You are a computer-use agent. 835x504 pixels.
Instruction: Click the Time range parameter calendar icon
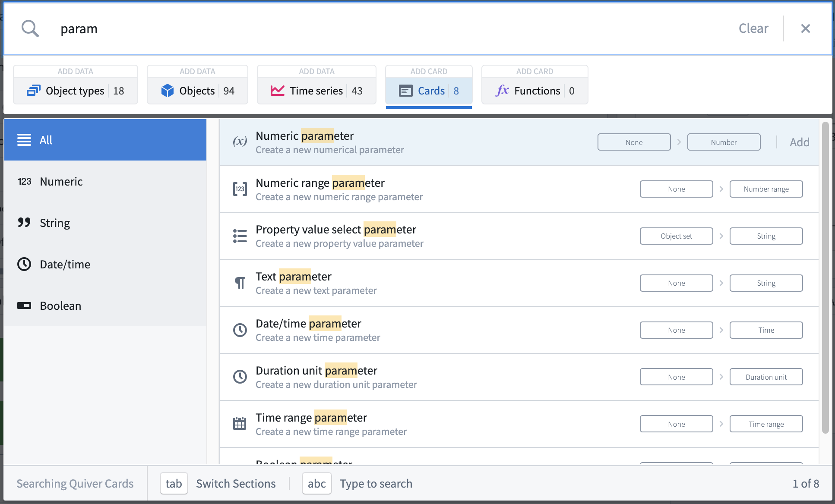240,423
